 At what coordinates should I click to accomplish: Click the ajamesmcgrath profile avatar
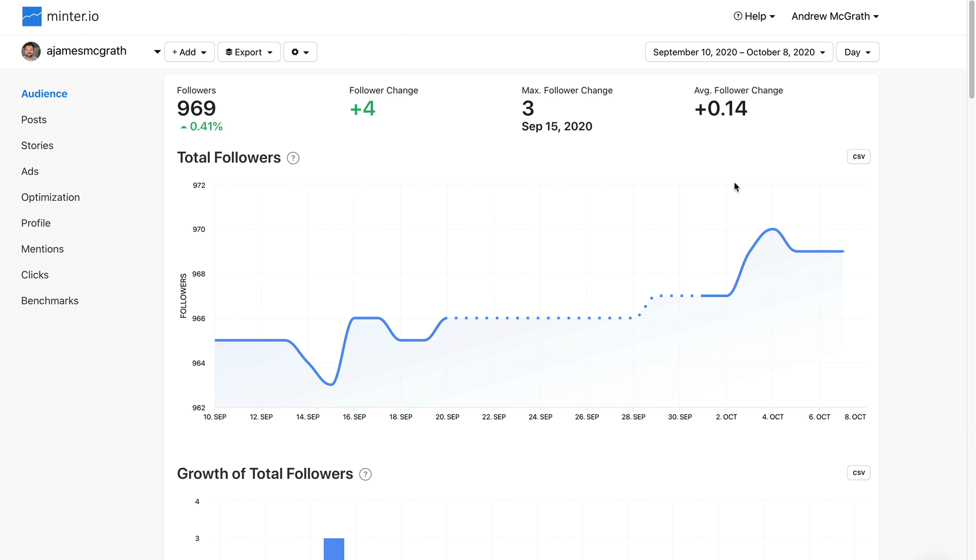(x=31, y=52)
